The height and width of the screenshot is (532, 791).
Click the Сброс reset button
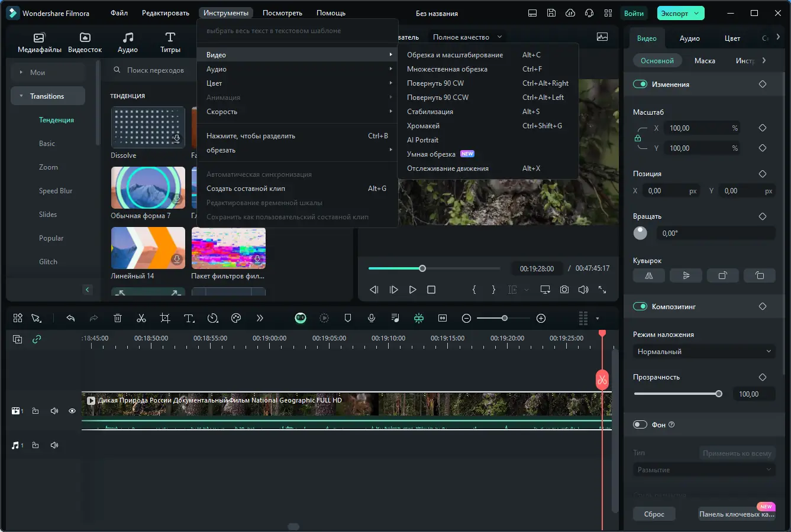(x=654, y=514)
